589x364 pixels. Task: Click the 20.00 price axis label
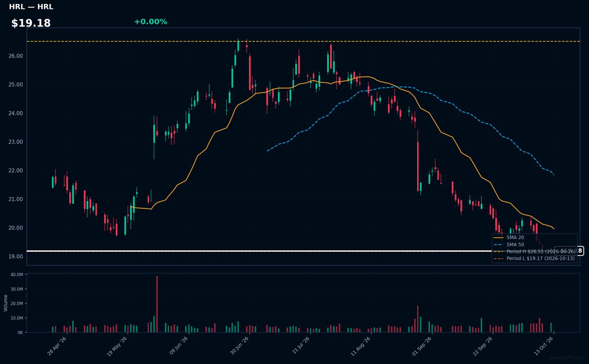[16, 228]
